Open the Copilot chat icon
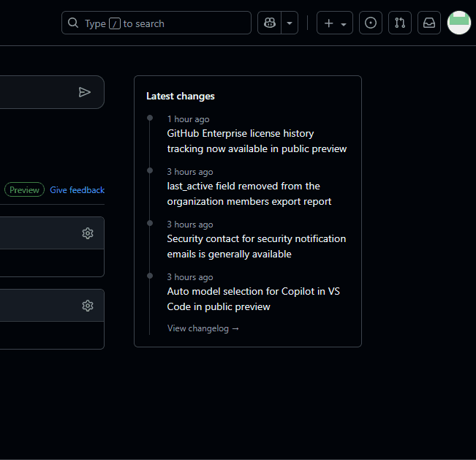The width and height of the screenshot is (476, 460). [270, 23]
